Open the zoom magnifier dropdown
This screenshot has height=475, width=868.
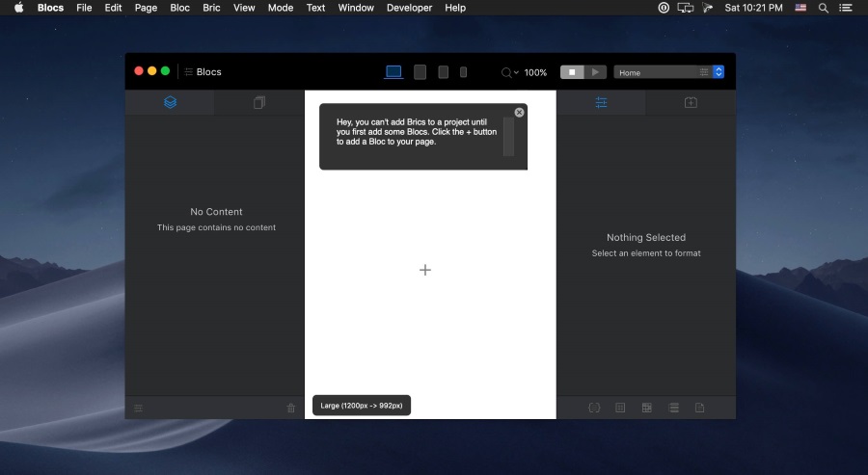510,72
